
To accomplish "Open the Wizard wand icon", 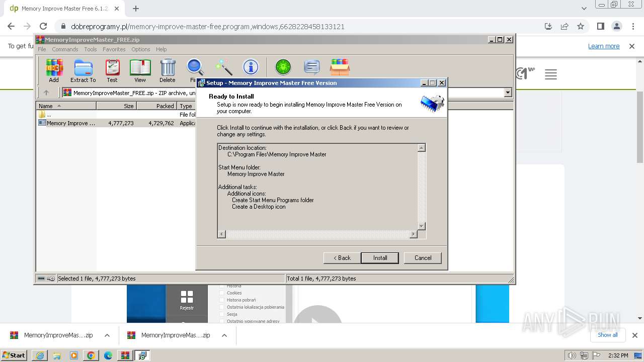I will pos(223,67).
